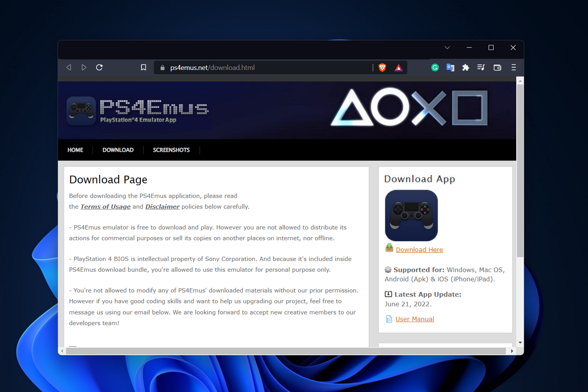Image resolution: width=588 pixels, height=392 pixels.
Task: Open the Grammarly extension icon
Action: pos(435,67)
